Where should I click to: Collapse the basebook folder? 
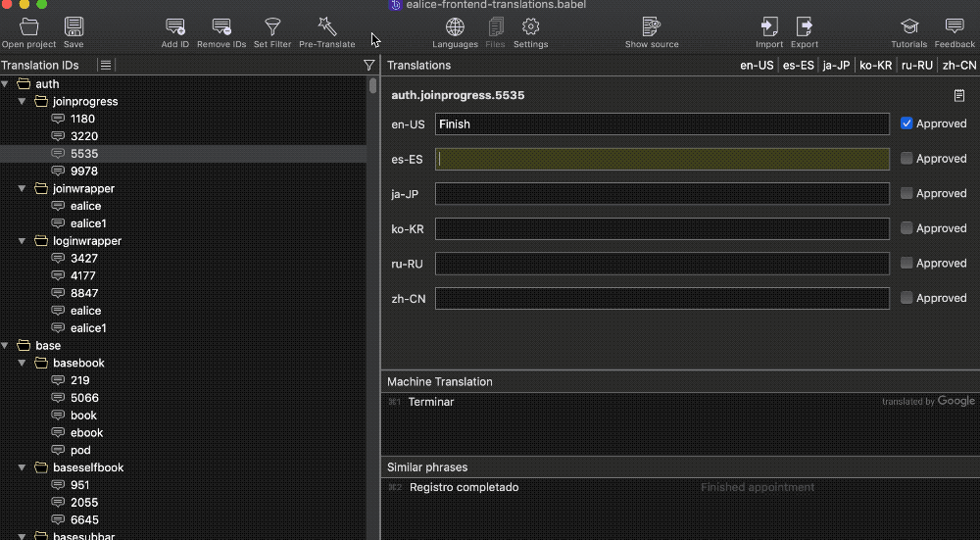pyautogui.click(x=22, y=364)
